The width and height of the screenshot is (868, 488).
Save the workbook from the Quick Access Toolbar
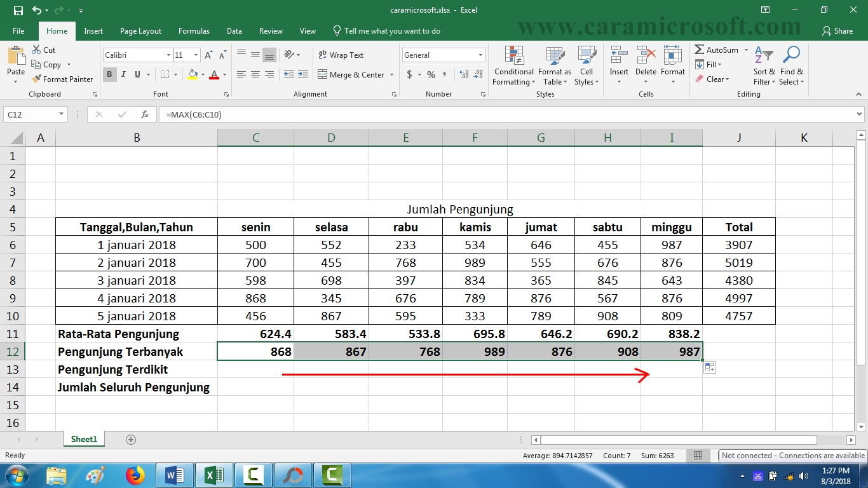18,11
